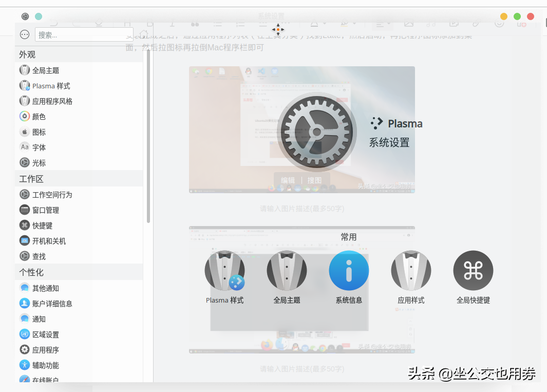Click the 全局快捷键 command-key icon
This screenshot has width=547, height=392.
[x=473, y=271]
